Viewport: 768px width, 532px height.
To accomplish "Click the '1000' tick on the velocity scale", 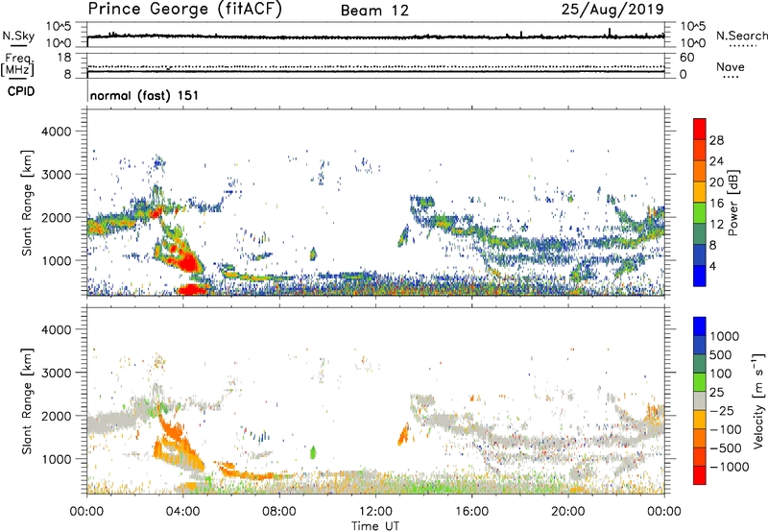I will coord(725,336).
